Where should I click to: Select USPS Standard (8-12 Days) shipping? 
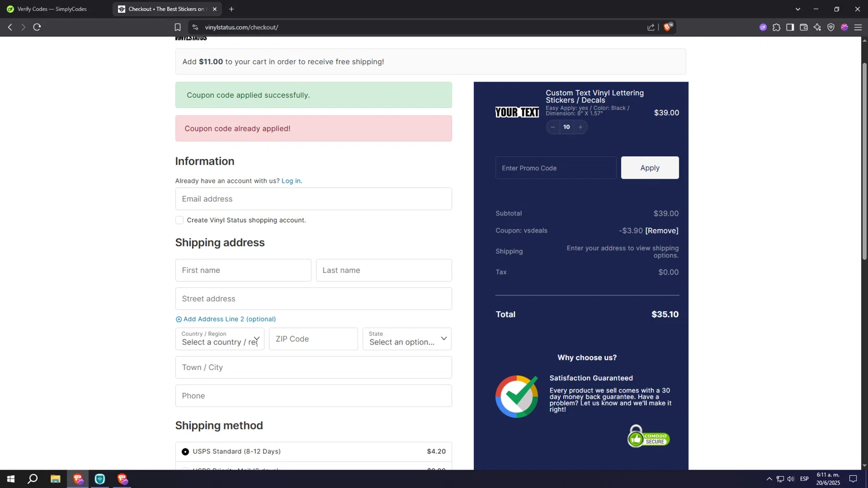pyautogui.click(x=185, y=452)
